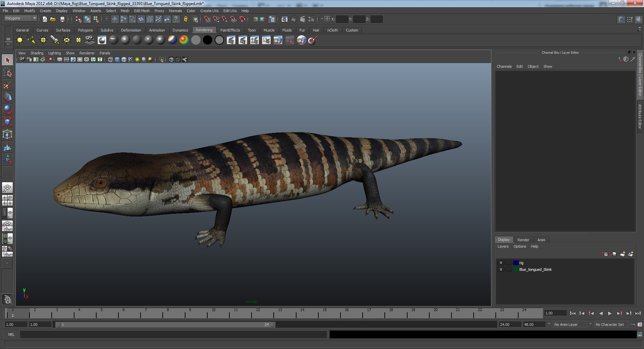Viewport: 644px width, 349px height.
Task: Toggle visibility of the rig layer
Action: [x=501, y=263]
